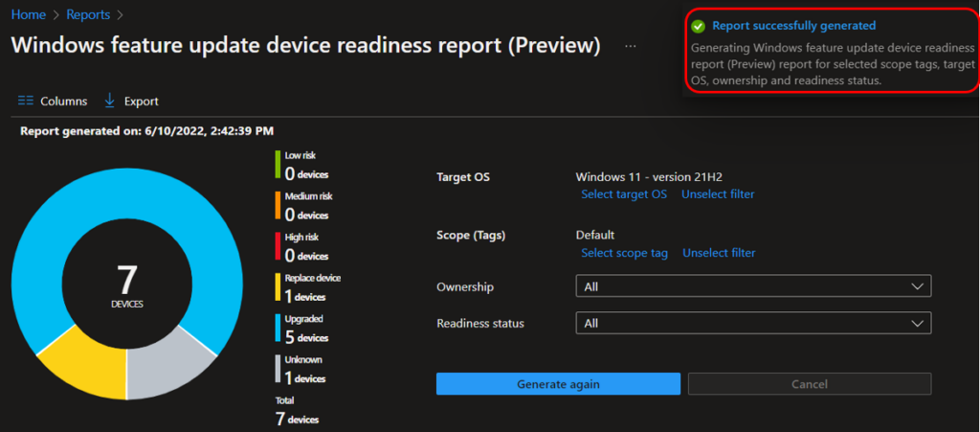
Task: Click the 'Report generated on' timestamp
Action: (146, 131)
